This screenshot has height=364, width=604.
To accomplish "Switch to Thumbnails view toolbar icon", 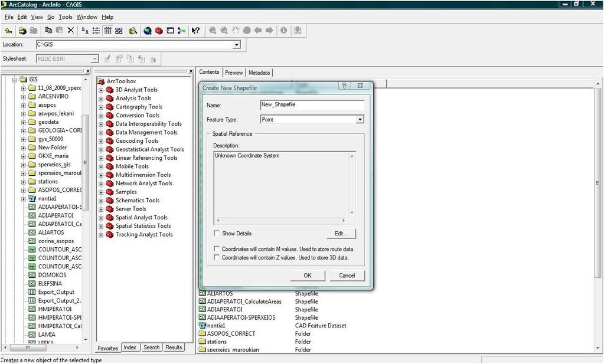I will click(119, 31).
